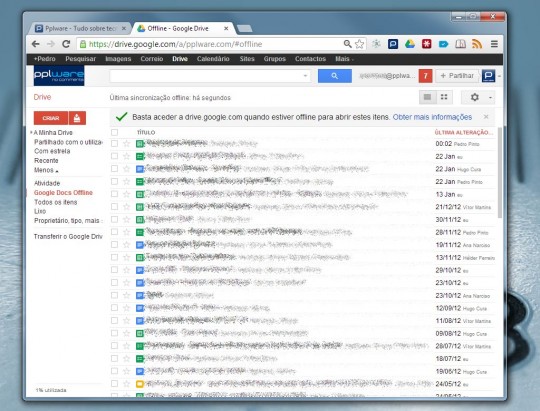Viewport: 540px width, 411px height.
Task: Open the red notifications counter 7
Action: point(426,76)
